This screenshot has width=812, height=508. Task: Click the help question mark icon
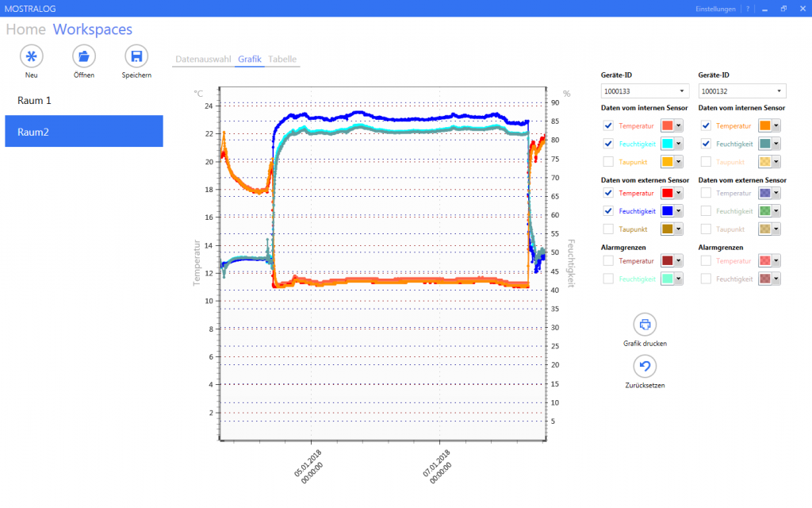tap(747, 9)
